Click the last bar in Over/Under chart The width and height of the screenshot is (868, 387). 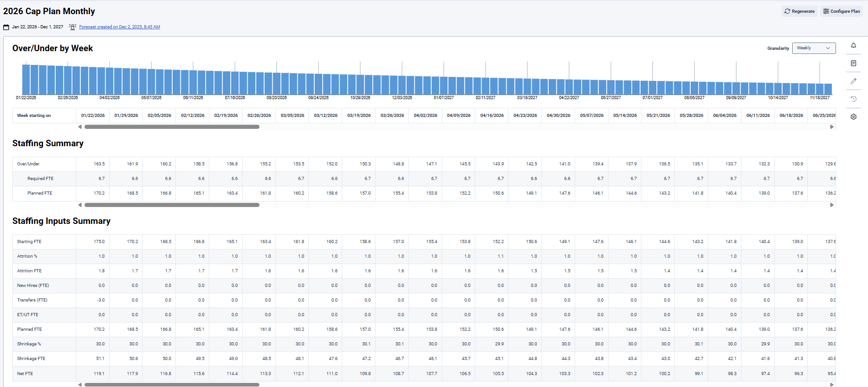click(x=828, y=89)
